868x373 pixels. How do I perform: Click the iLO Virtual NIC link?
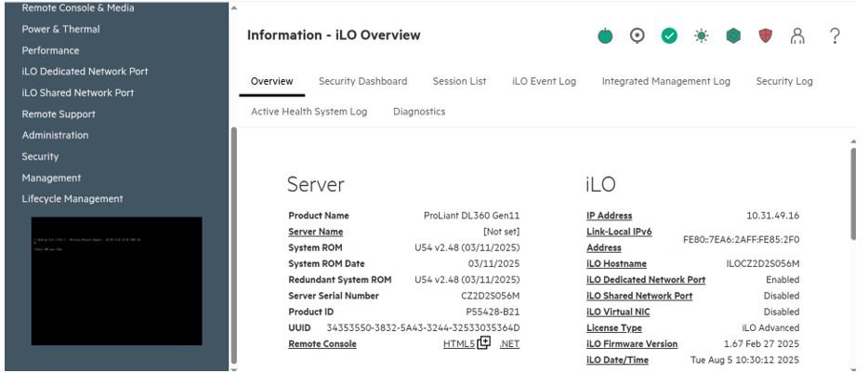tap(618, 312)
